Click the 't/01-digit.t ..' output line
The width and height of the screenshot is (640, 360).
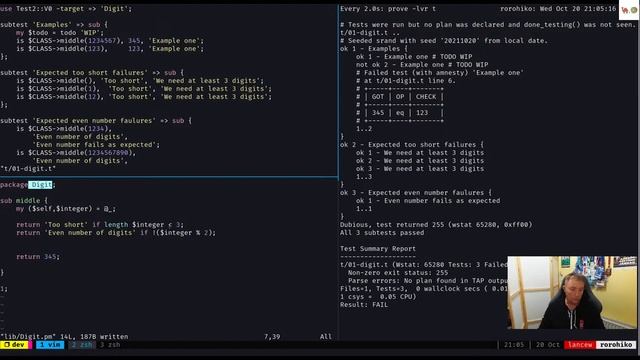[x=370, y=33]
